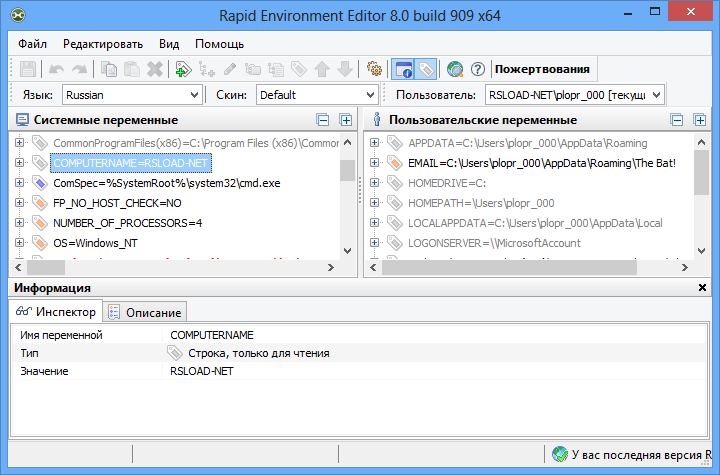Click the move up arrow icon
Image resolution: width=720 pixels, height=475 pixels.
322,69
